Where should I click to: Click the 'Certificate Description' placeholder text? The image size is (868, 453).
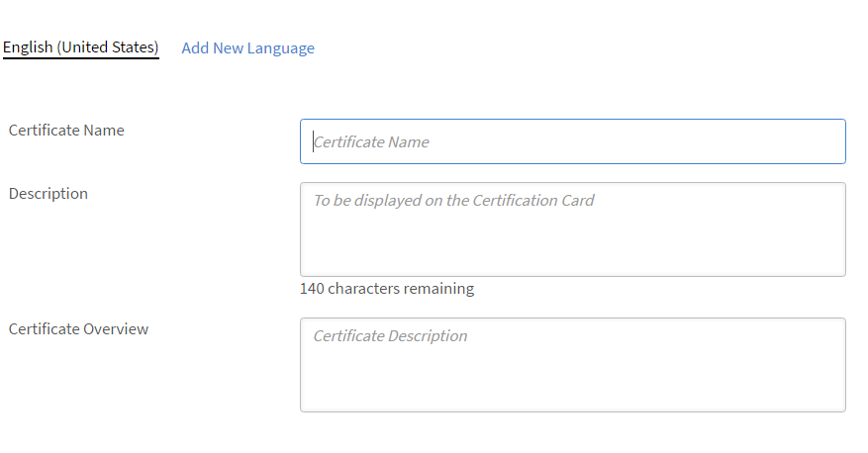tap(390, 335)
